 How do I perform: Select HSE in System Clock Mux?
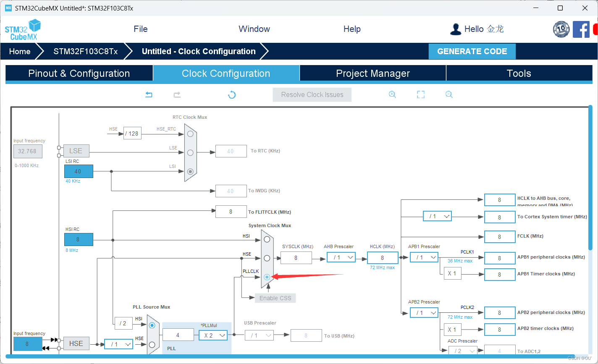tap(267, 258)
